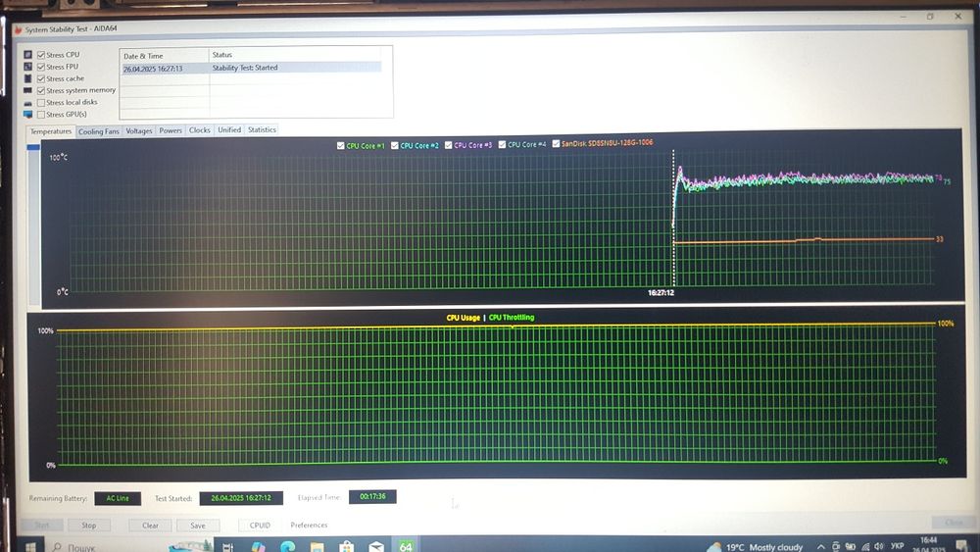The width and height of the screenshot is (980, 552).
Task: Open Preferences
Action: coord(309,526)
